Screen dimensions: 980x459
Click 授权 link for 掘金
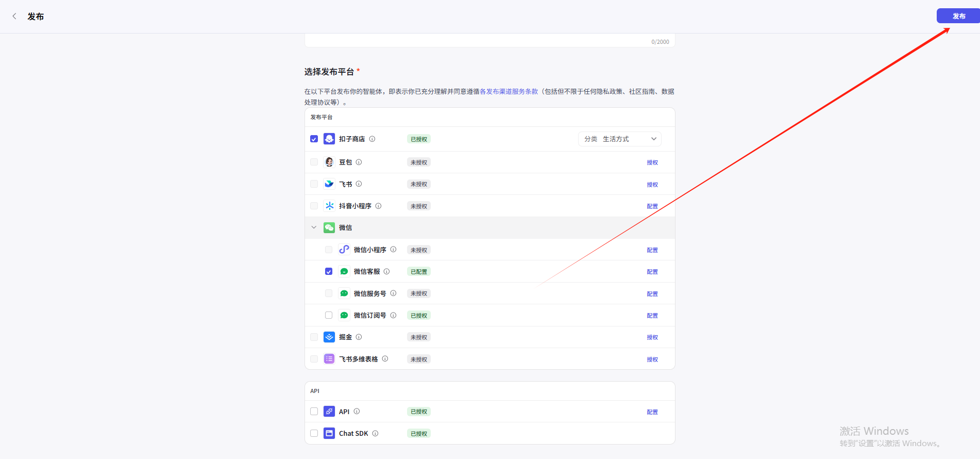point(652,337)
